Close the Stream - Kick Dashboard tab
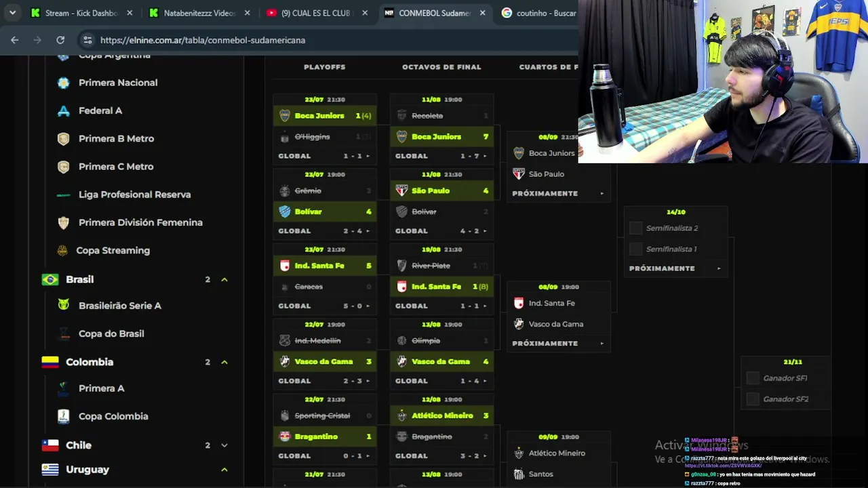 pyautogui.click(x=130, y=13)
